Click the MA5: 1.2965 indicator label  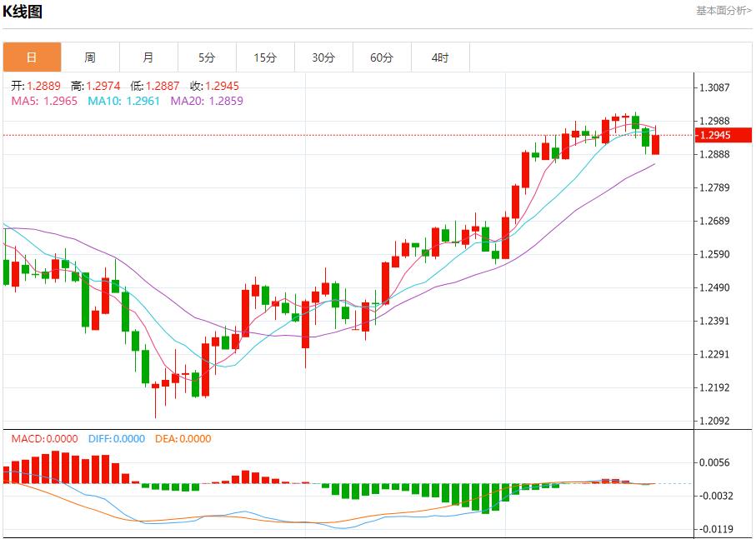pyautogui.click(x=44, y=101)
